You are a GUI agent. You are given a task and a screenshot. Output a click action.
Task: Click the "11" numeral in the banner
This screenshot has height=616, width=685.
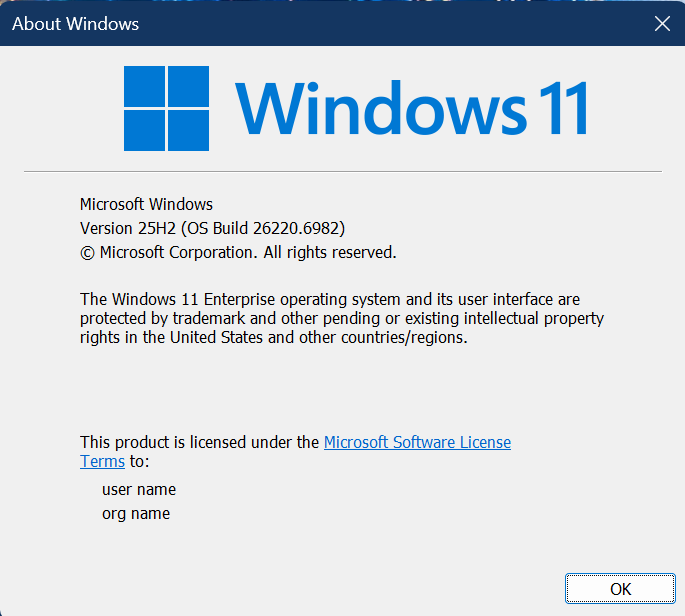point(562,108)
